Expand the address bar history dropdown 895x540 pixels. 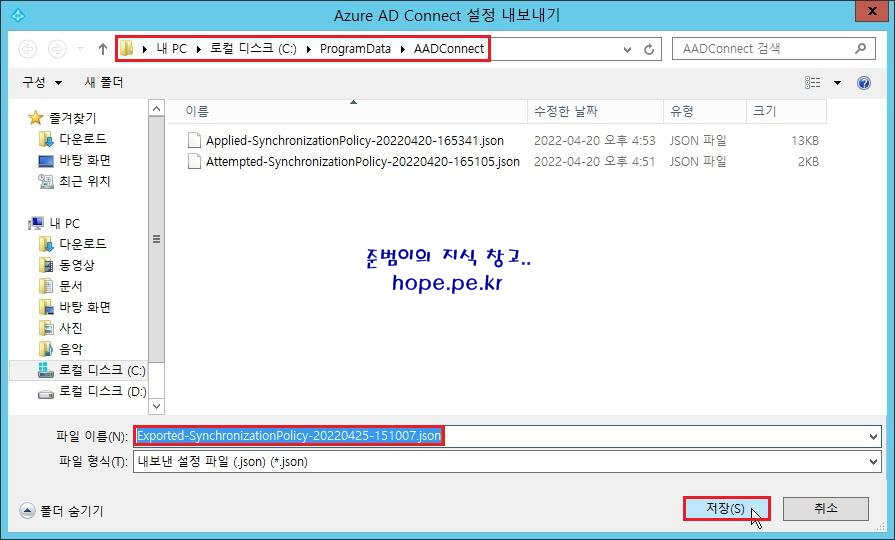point(627,50)
